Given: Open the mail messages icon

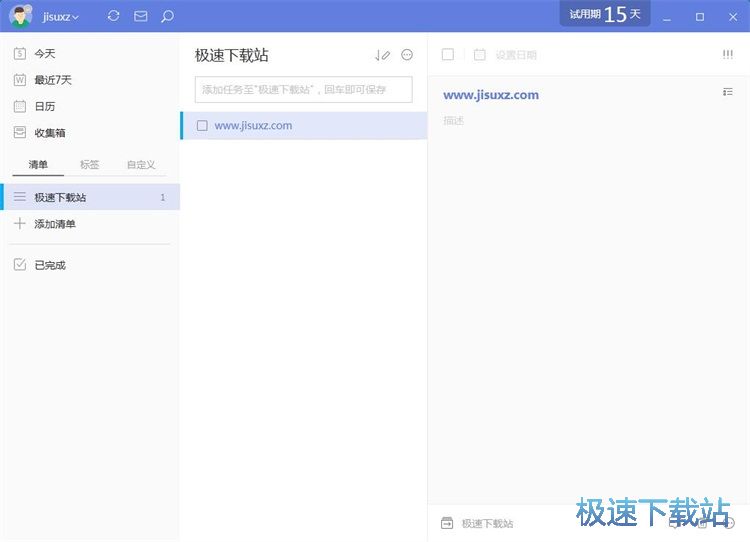Looking at the screenshot, I should pos(141,16).
